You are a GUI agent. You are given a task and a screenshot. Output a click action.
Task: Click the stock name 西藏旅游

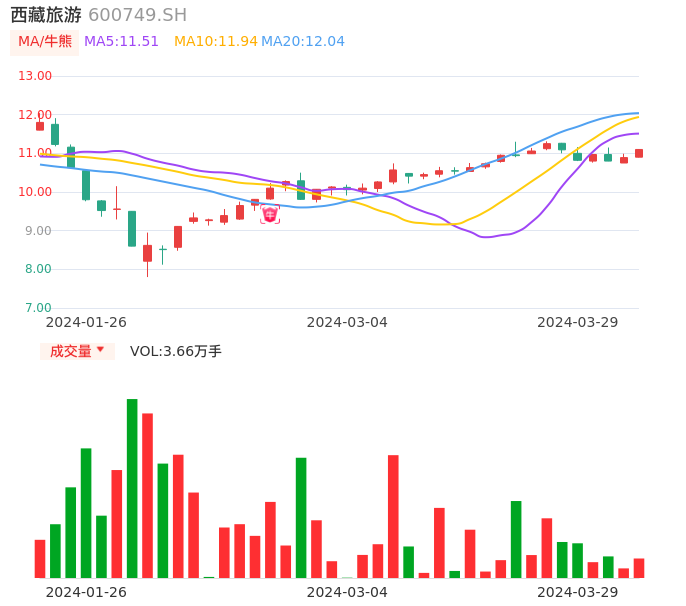pyautogui.click(x=46, y=15)
